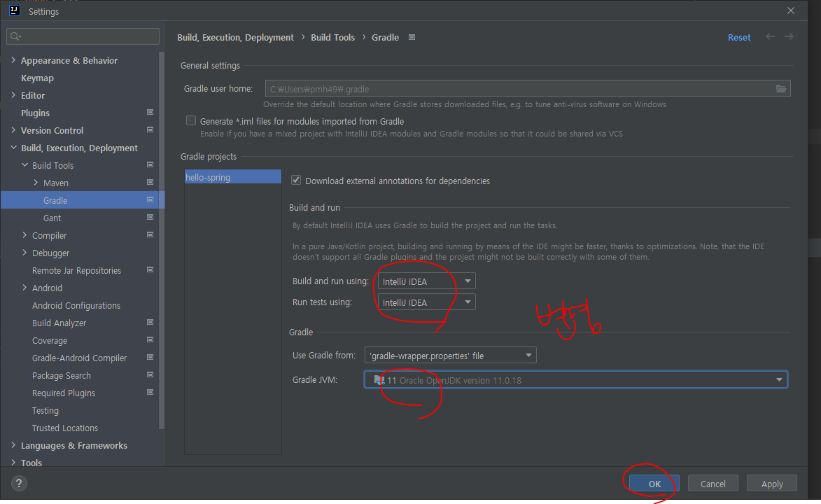Expand Languages & Frameworks section
The height and width of the screenshot is (504, 821).
13,445
